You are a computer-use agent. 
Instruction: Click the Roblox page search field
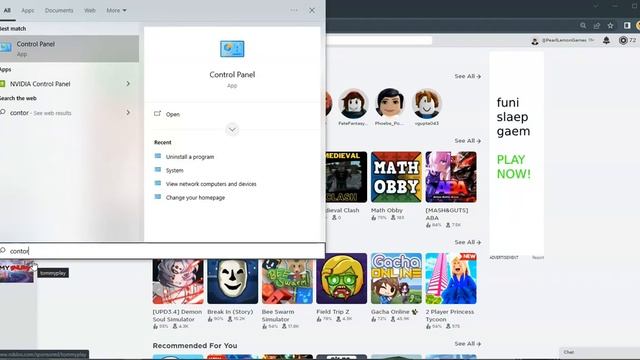coord(379,40)
